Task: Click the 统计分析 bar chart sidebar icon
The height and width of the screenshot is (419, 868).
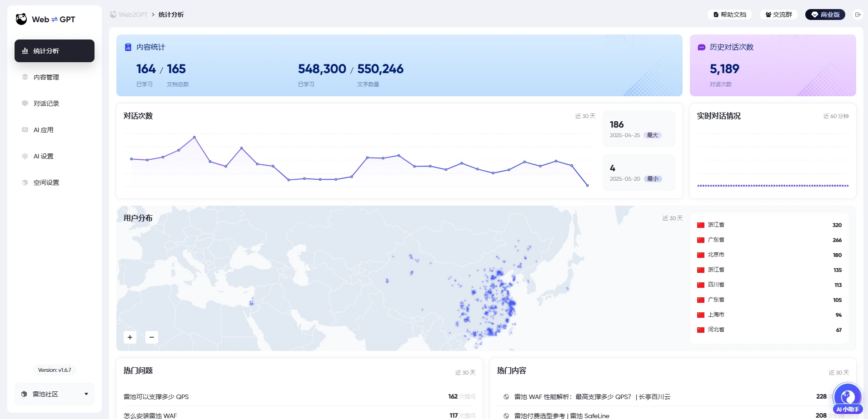Action: click(25, 51)
